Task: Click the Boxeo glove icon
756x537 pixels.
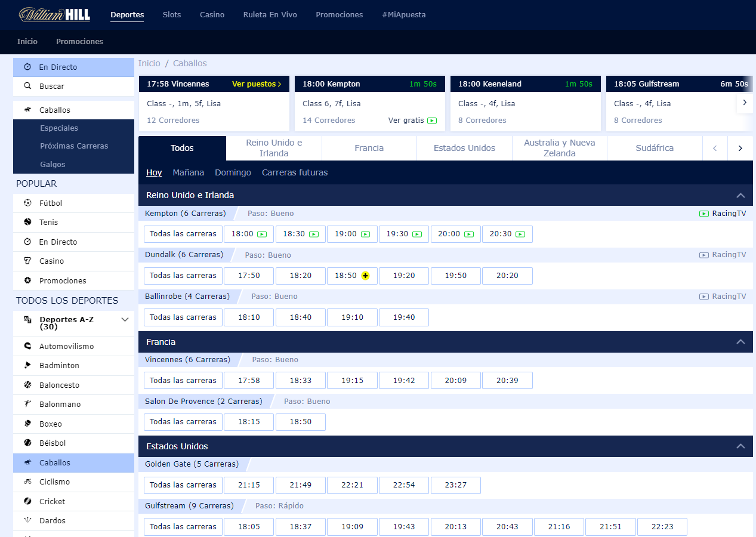Action: click(27, 424)
